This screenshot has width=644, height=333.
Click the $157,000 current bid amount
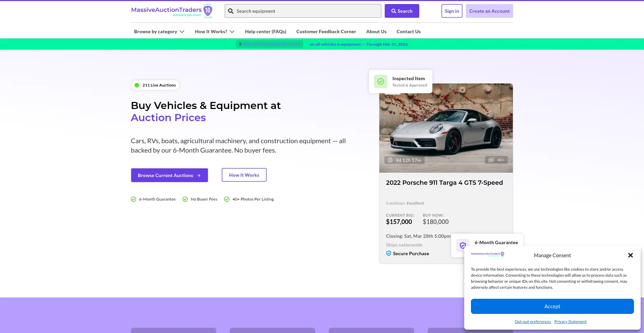coord(399,222)
